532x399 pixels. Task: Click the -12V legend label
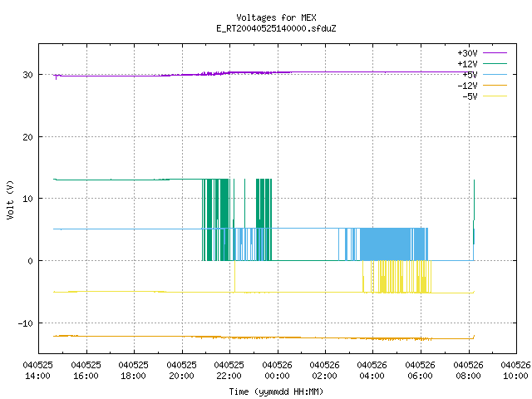[x=467, y=86]
